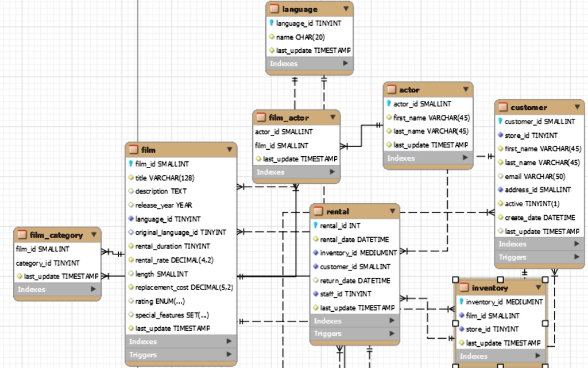The height and width of the screenshot is (368, 588).
Task: Click the inventory table header icon
Action: tap(465, 288)
